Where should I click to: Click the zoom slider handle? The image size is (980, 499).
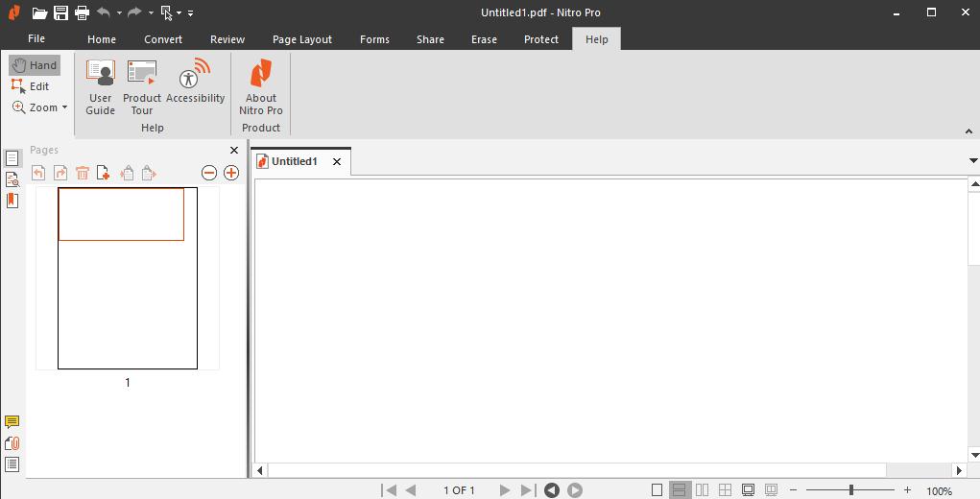(x=851, y=490)
